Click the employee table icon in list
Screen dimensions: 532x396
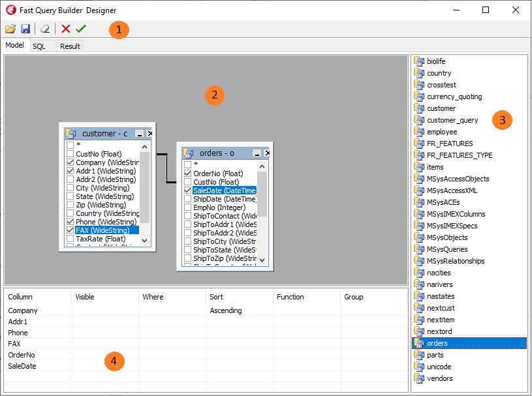coord(419,132)
